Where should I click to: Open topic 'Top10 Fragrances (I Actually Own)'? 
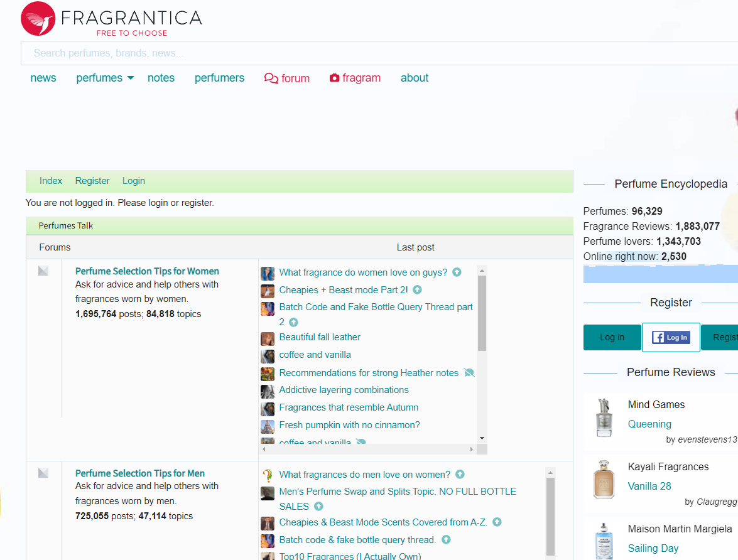[x=350, y=556]
